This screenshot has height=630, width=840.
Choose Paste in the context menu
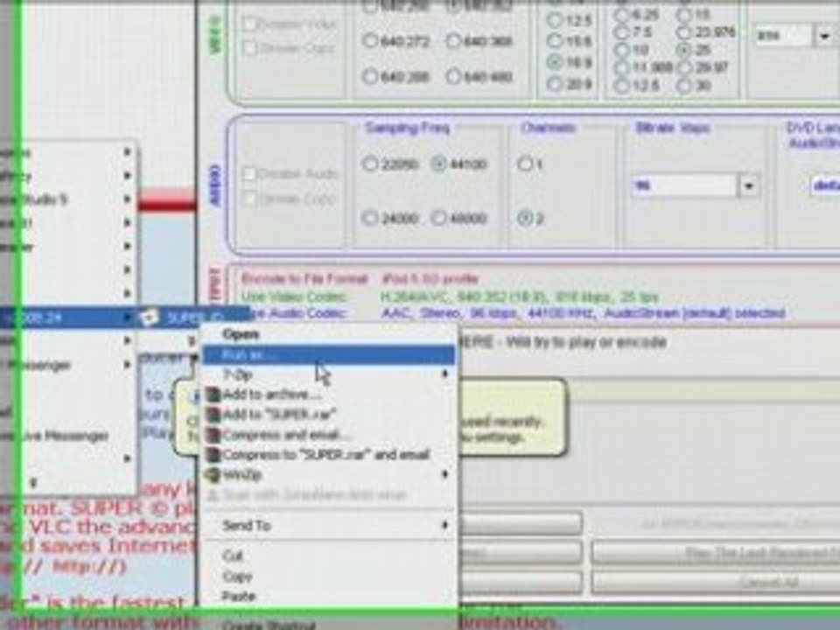pyautogui.click(x=329, y=596)
